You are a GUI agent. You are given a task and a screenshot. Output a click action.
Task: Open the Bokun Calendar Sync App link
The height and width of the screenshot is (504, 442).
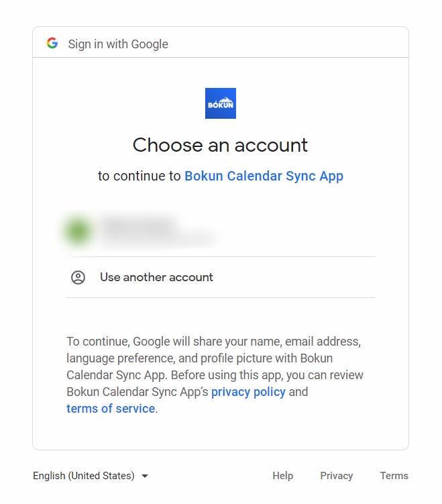click(x=264, y=176)
